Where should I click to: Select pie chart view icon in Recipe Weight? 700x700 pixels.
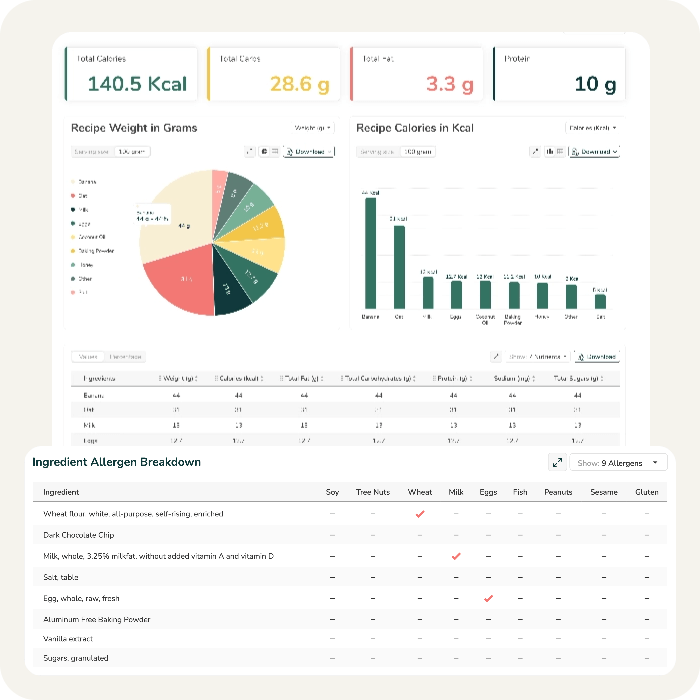pyautogui.click(x=263, y=152)
